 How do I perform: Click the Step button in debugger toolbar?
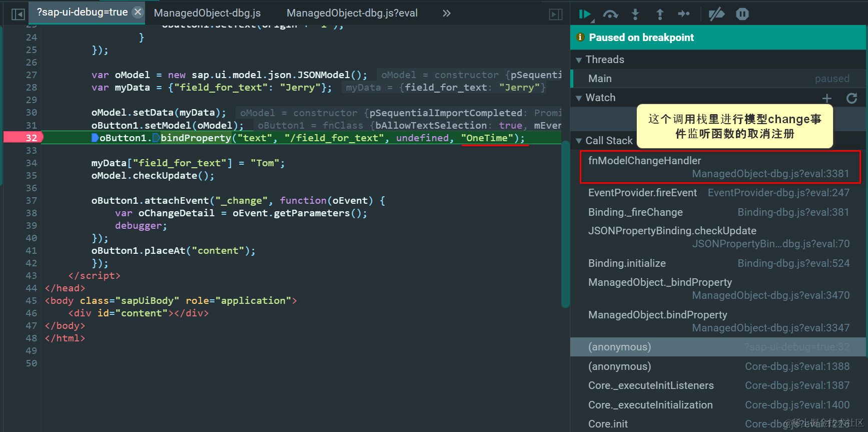point(684,14)
